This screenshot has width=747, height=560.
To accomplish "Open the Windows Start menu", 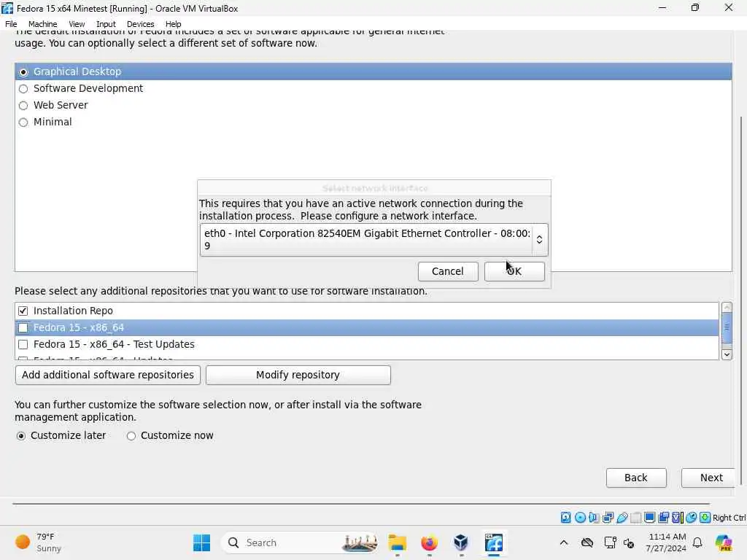I will point(201,542).
